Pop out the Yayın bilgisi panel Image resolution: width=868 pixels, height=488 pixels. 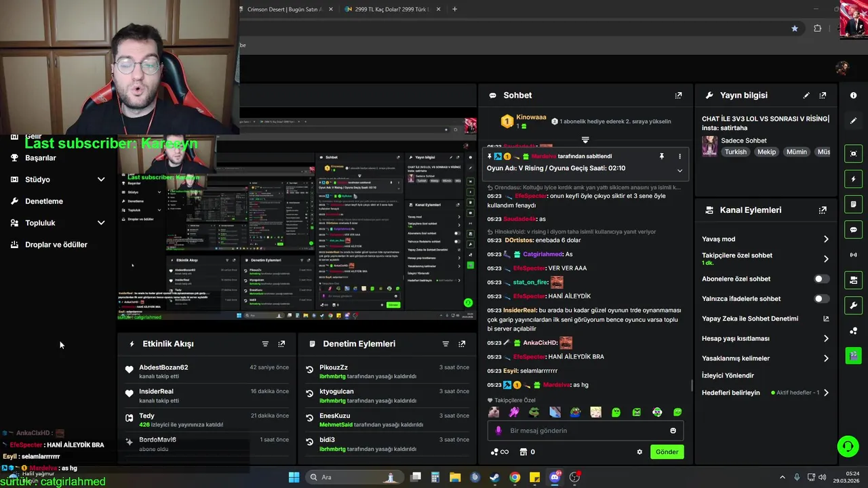coord(823,96)
